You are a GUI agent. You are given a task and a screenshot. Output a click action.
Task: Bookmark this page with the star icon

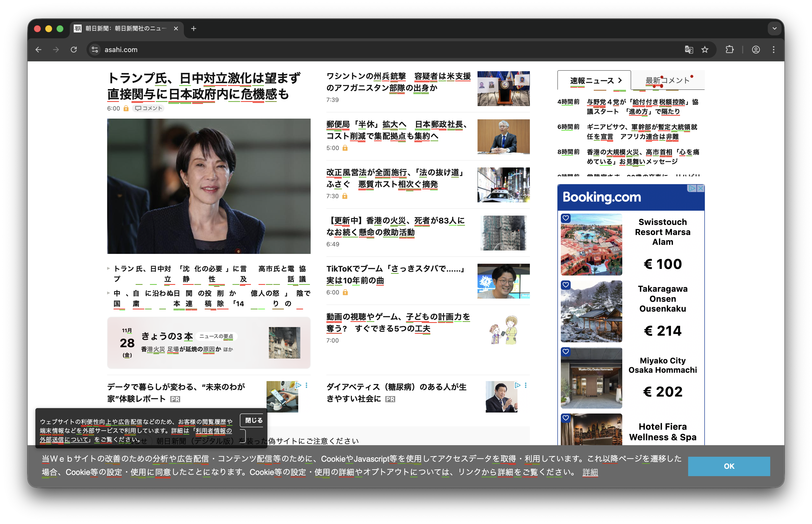(x=705, y=50)
